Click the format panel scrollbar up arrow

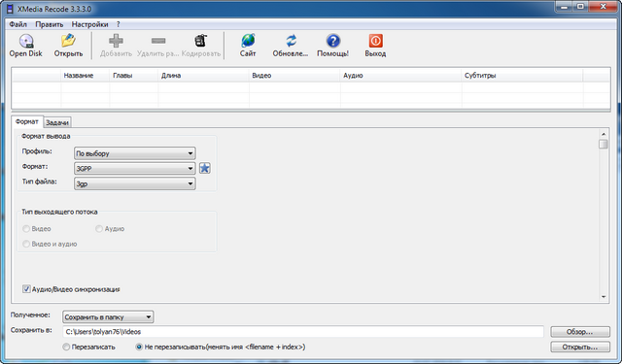(x=604, y=134)
